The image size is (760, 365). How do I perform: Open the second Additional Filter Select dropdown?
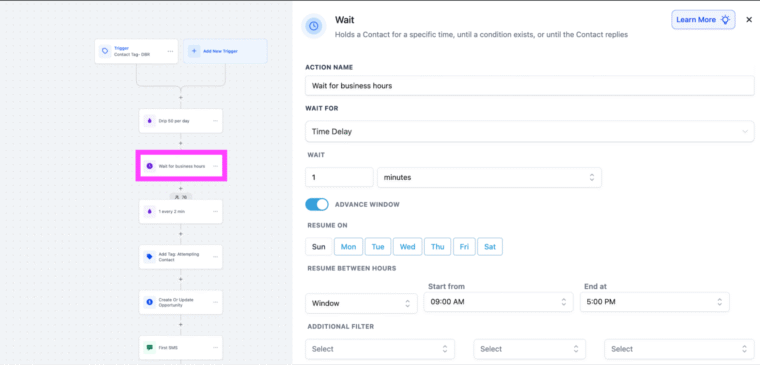tap(529, 349)
